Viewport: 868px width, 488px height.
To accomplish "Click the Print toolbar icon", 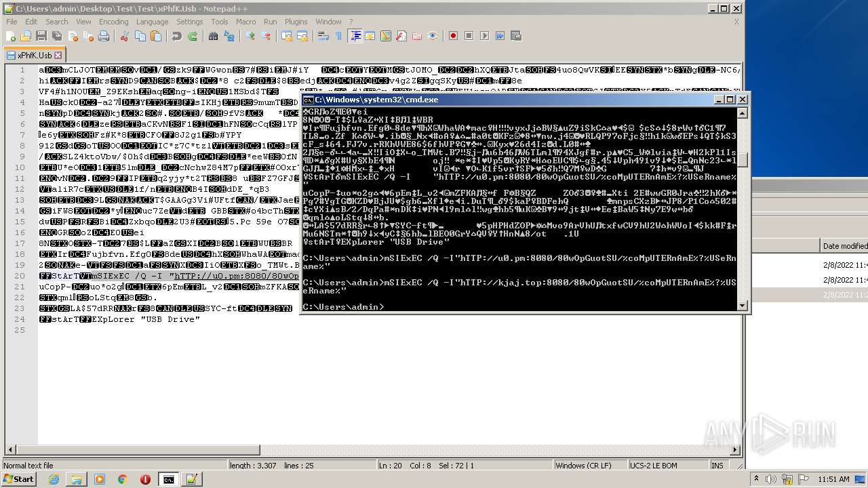I will tap(104, 36).
